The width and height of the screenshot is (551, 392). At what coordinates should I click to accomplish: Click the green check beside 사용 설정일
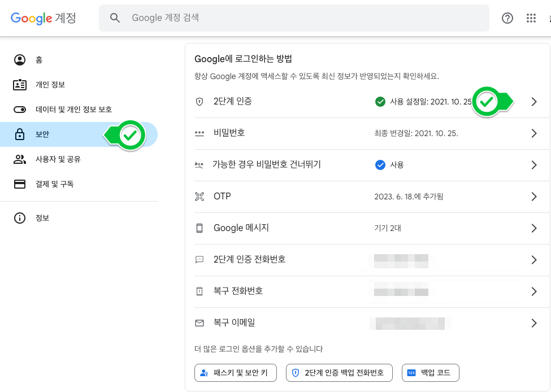pos(380,102)
